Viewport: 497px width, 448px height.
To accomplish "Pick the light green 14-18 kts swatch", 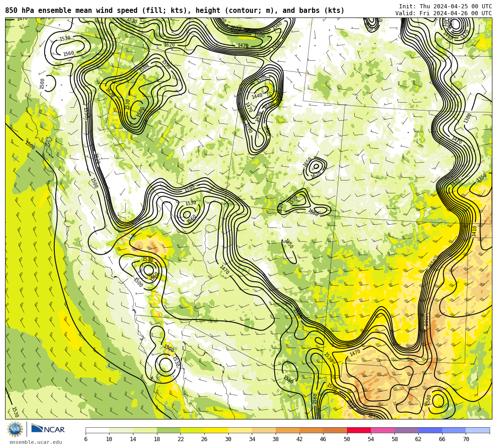I will point(145,430).
